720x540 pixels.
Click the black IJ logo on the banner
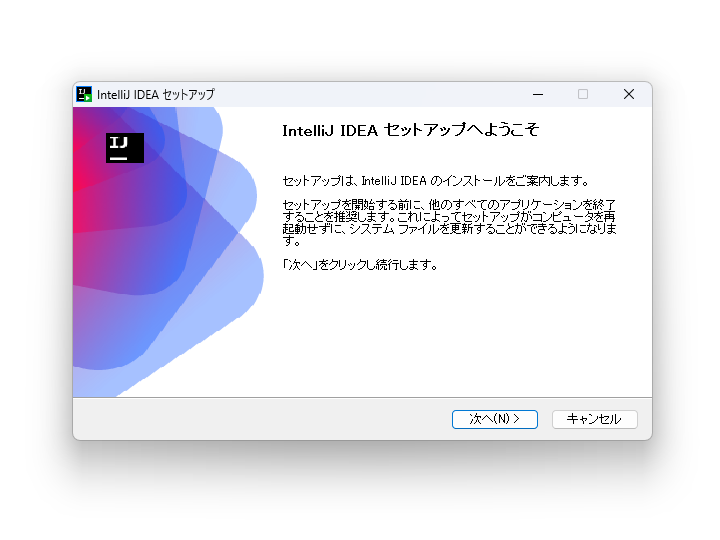click(125, 148)
